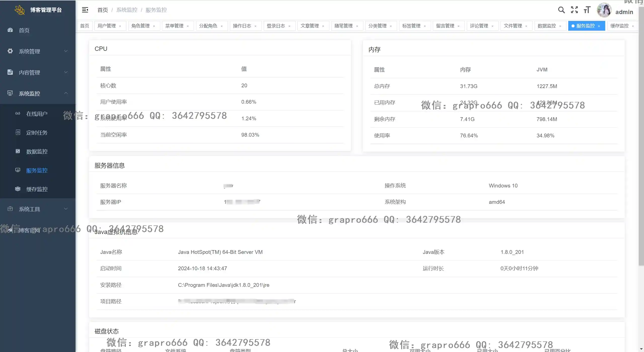Click the 缓存监控 layers icon in sidebar

coord(18,189)
